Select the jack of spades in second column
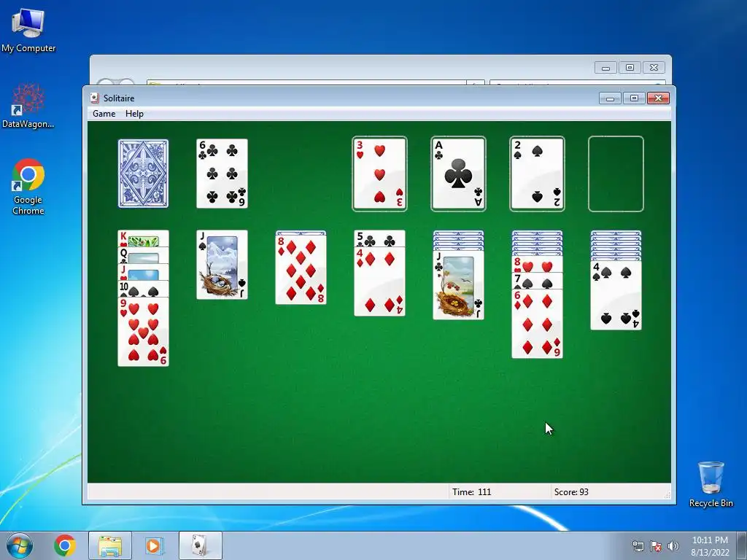Screen dimensions: 747x560 coord(222,265)
